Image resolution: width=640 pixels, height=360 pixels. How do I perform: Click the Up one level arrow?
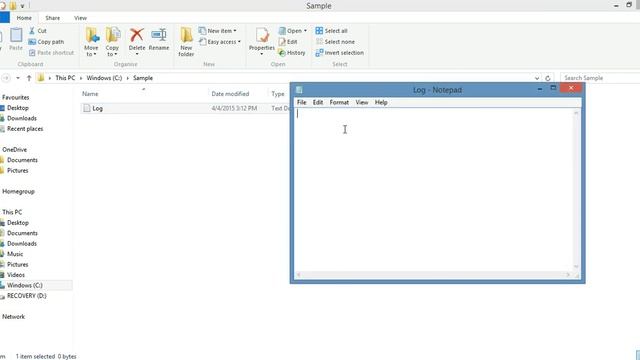coord(29,78)
